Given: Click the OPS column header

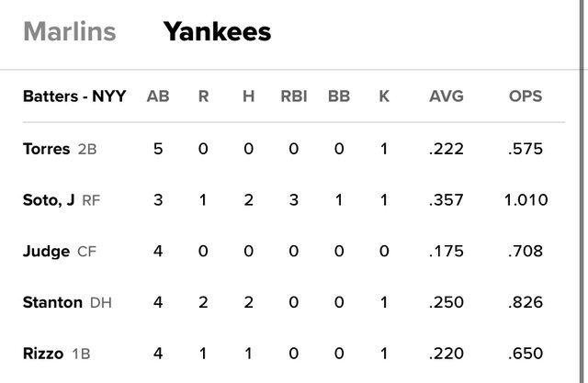Looking at the screenshot, I should click(x=525, y=96).
